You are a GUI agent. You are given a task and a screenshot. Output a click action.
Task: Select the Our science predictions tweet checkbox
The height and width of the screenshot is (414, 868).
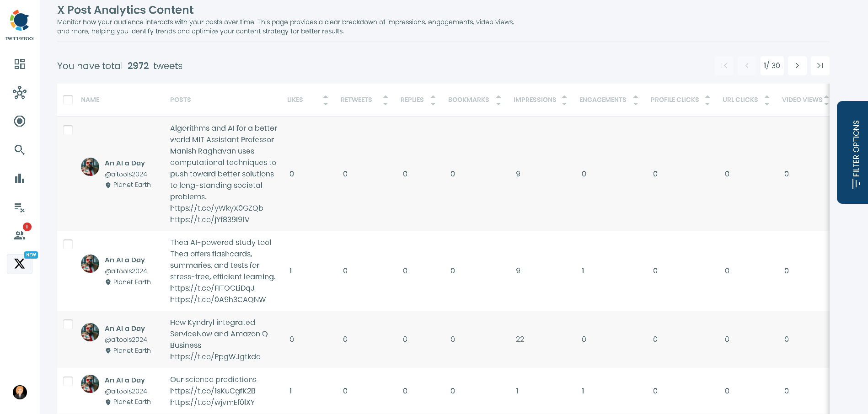click(x=68, y=381)
